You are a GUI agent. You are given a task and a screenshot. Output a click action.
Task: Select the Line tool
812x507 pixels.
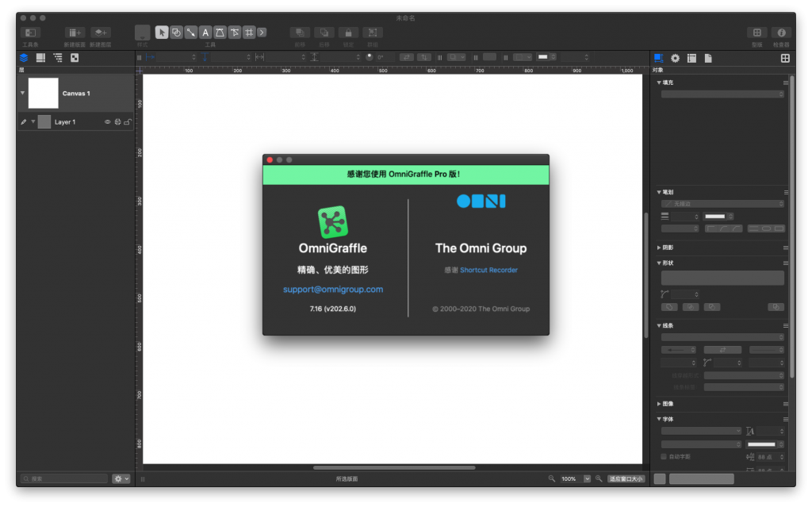pos(190,33)
